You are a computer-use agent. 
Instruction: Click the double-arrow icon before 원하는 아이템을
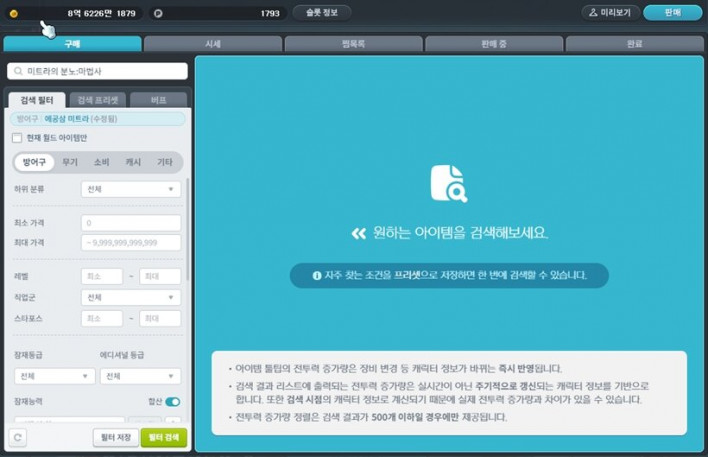click(359, 233)
